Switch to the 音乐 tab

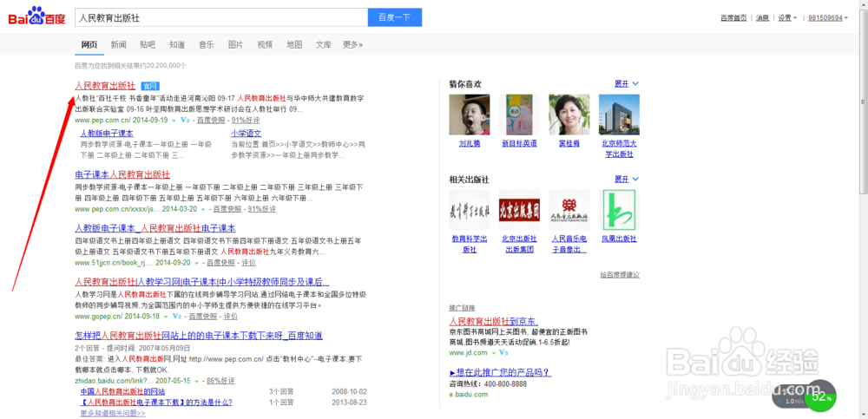(207, 45)
